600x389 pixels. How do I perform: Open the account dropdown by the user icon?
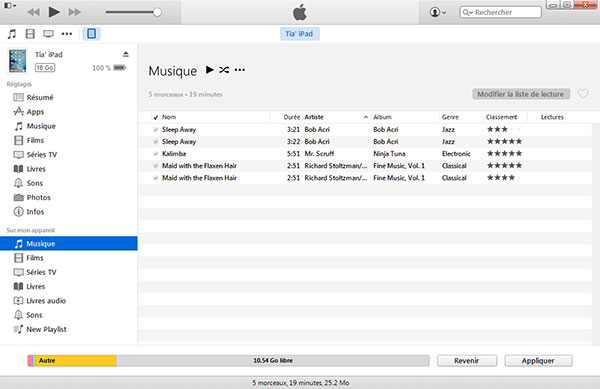tap(438, 12)
